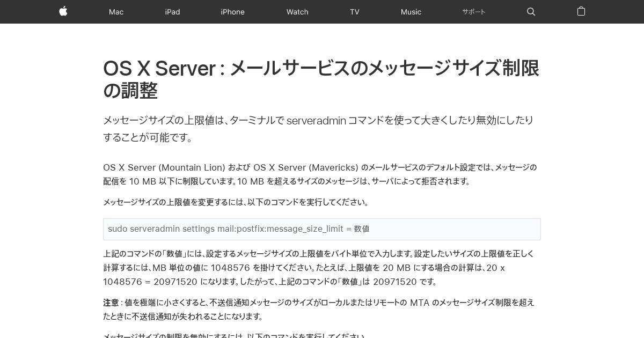Go to the Apple home logo
Image resolution: width=644 pixels, height=338 pixels.
(x=63, y=11)
